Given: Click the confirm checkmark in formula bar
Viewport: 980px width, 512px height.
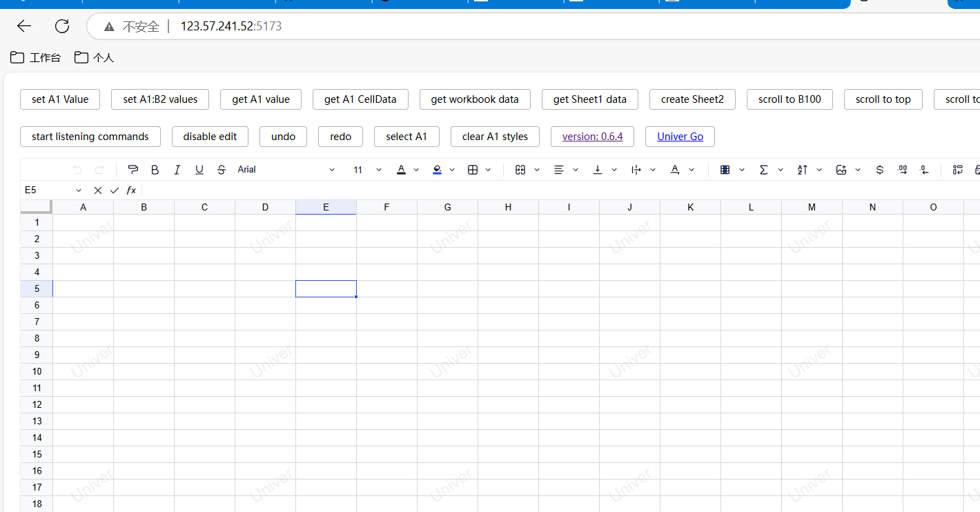Looking at the screenshot, I should click(x=115, y=190).
